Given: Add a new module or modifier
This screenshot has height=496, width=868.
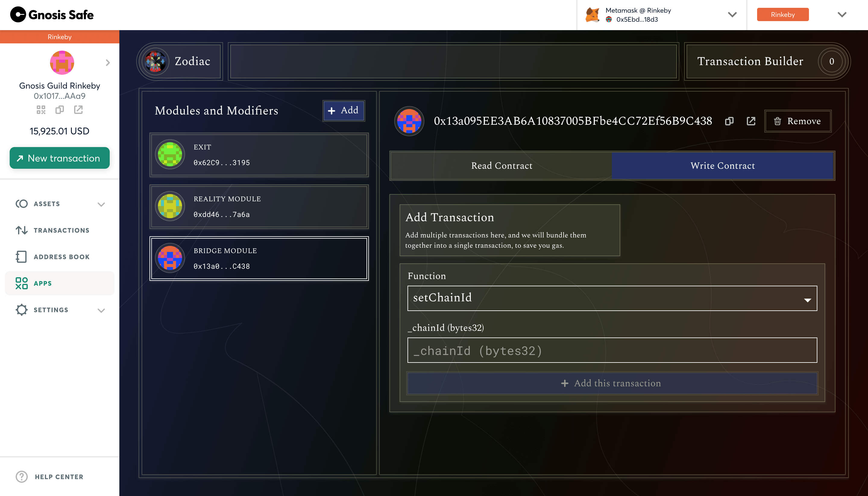Looking at the screenshot, I should point(343,110).
